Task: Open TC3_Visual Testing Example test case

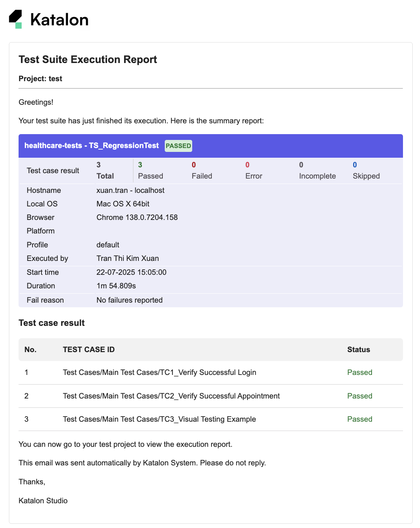Action: click(159, 419)
